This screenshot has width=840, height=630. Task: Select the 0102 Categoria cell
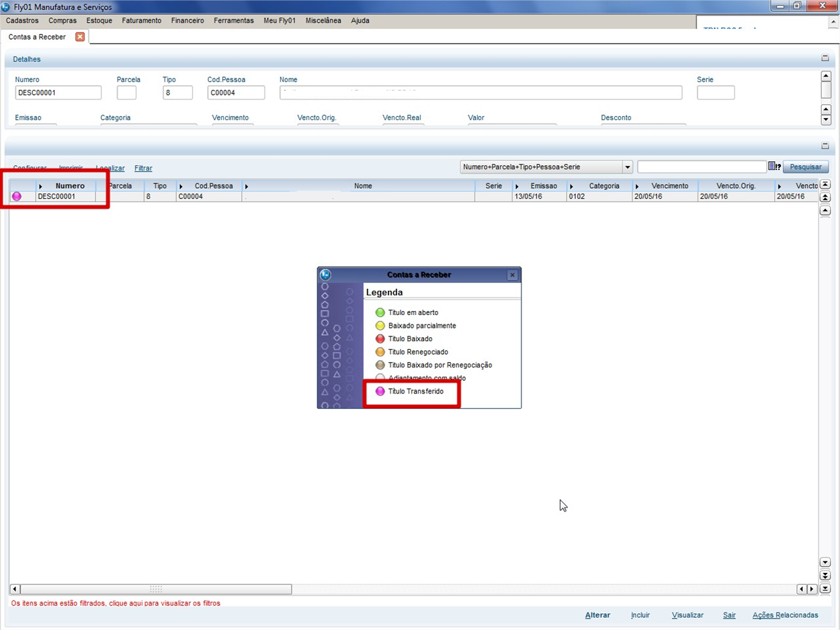599,197
